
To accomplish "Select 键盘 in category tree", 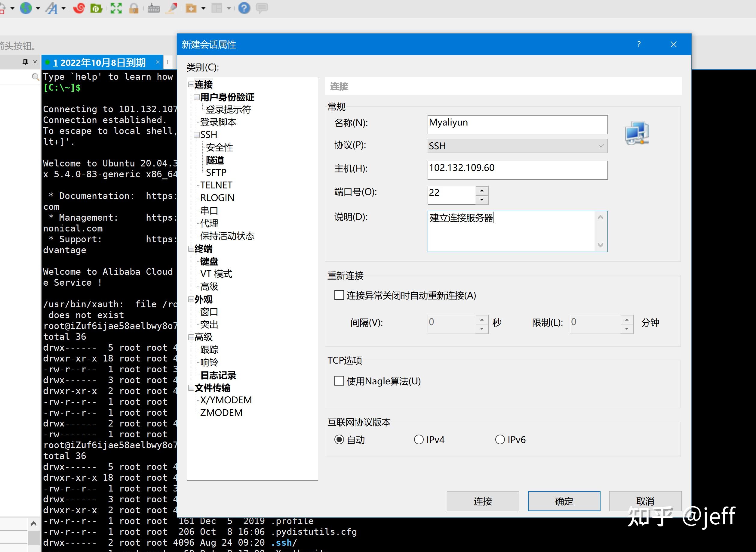I will tap(209, 261).
